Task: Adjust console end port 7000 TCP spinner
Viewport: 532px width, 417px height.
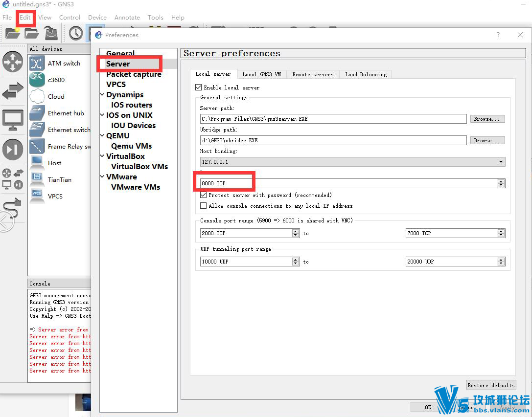Action: 501,233
